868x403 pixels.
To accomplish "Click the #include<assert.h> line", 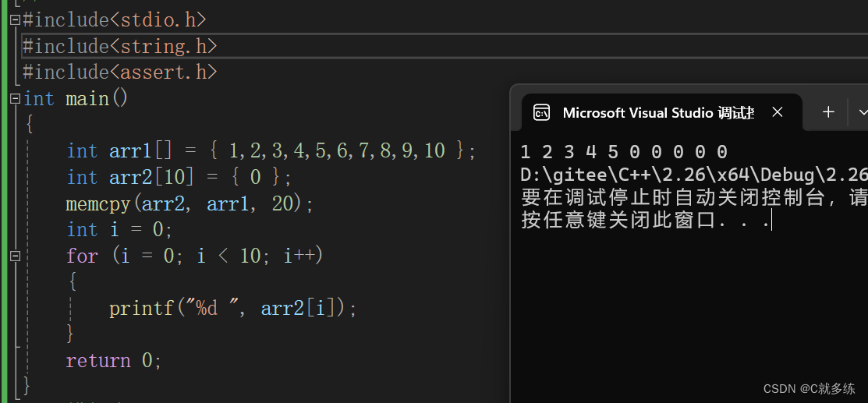I will point(119,72).
